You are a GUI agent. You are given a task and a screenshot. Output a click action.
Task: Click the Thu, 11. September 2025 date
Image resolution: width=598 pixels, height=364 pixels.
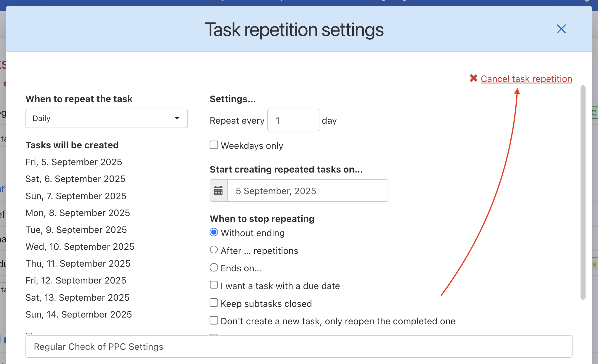(x=78, y=263)
